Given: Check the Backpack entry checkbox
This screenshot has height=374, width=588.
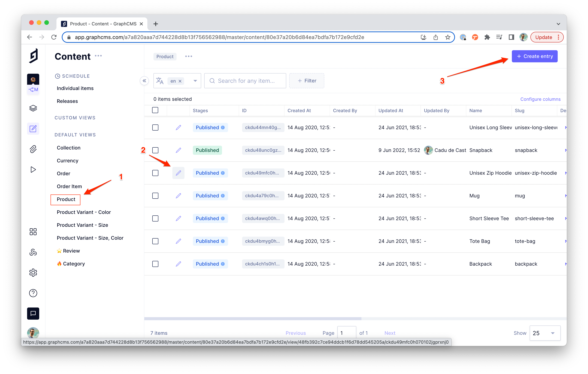Looking at the screenshot, I should pyautogui.click(x=155, y=264).
